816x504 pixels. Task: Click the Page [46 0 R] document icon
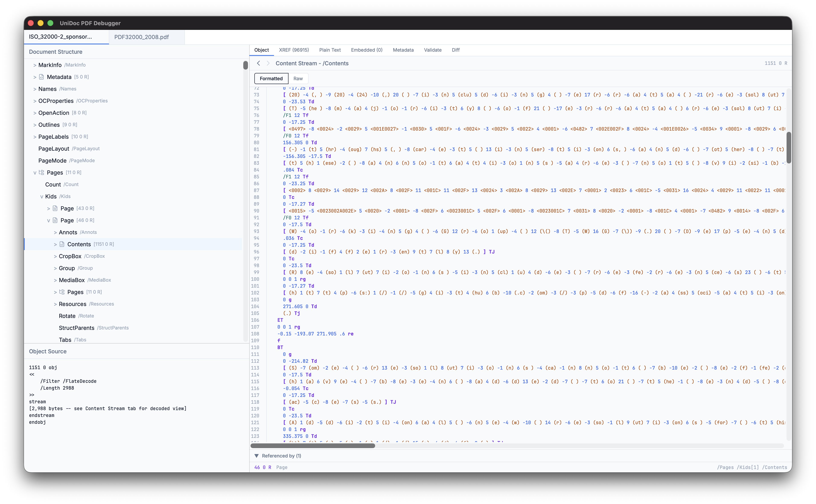pyautogui.click(x=55, y=220)
